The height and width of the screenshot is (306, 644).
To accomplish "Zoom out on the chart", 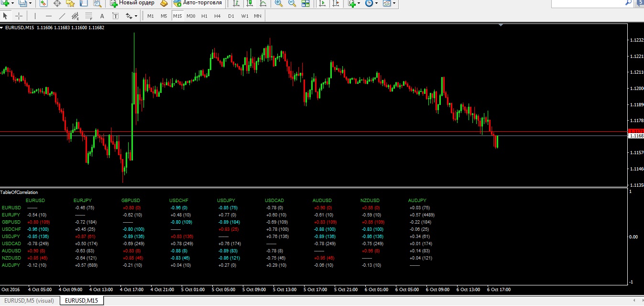I will [292, 3].
